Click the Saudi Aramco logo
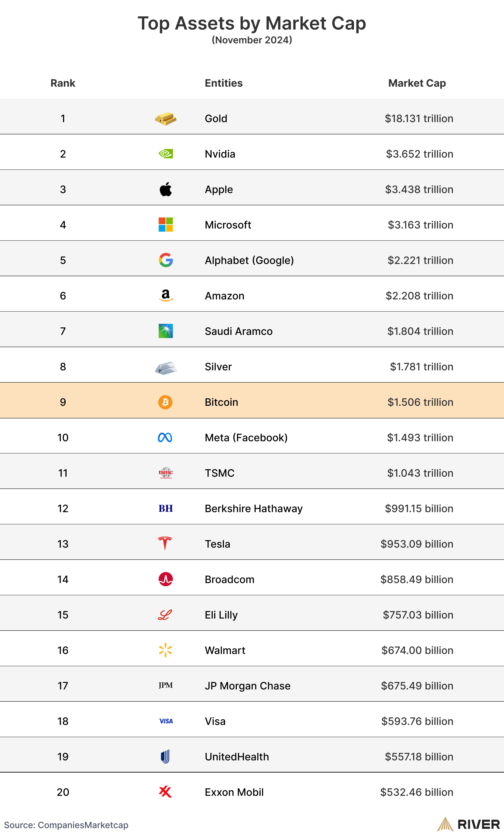This screenshot has height=836, width=504. point(166,331)
